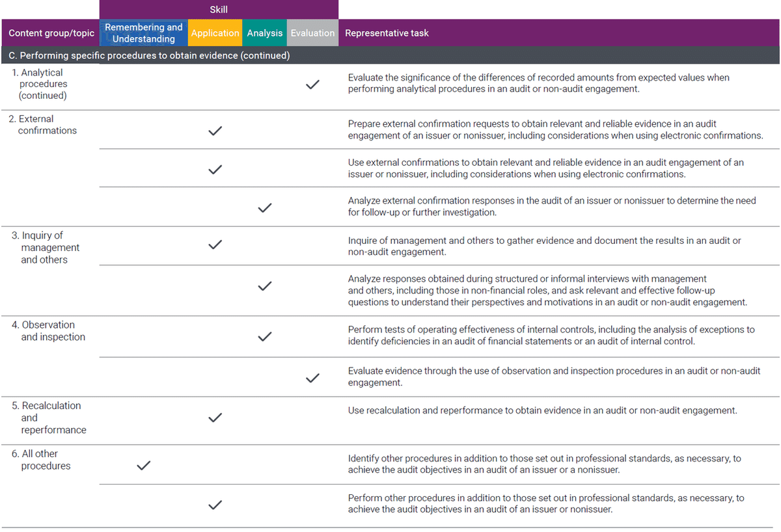
Task: Click the Skill header above the columns
Action: 219,10
